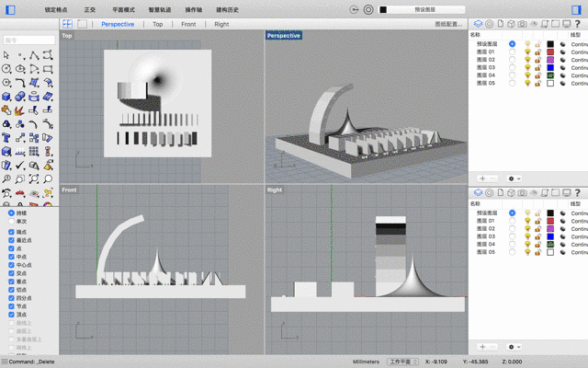Select 单次 one-shot osnap radio button
The image size is (588, 368).
11,221
